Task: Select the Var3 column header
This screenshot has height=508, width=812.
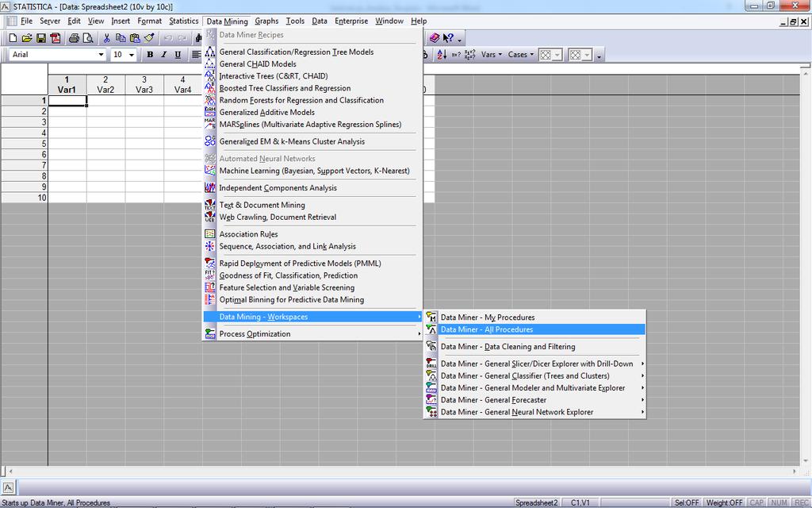Action: click(x=144, y=84)
